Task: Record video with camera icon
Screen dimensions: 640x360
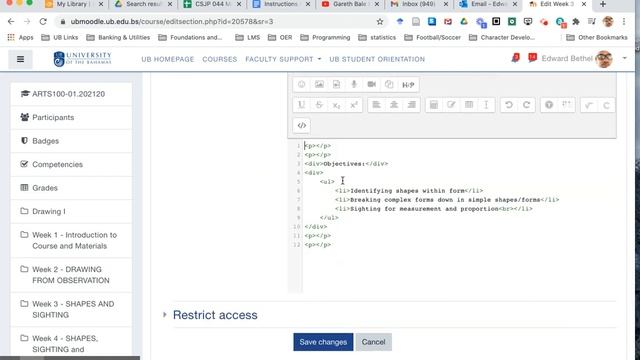Action: point(371,84)
